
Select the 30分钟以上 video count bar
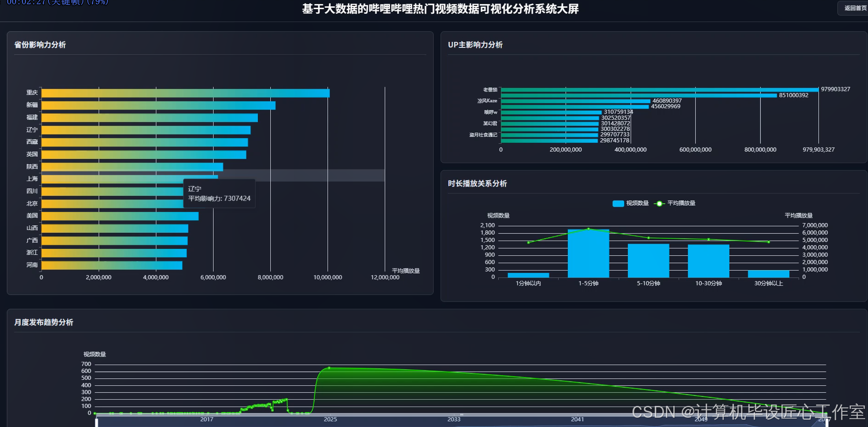coord(768,274)
